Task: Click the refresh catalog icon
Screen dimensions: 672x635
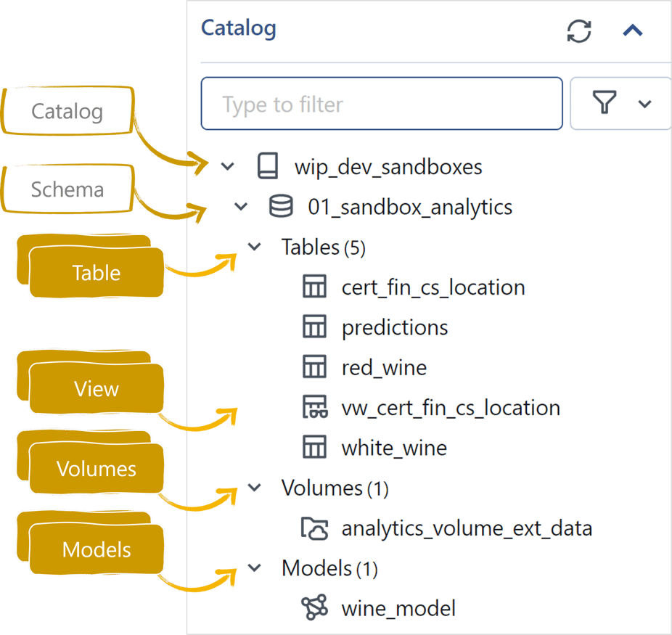Action: [579, 31]
